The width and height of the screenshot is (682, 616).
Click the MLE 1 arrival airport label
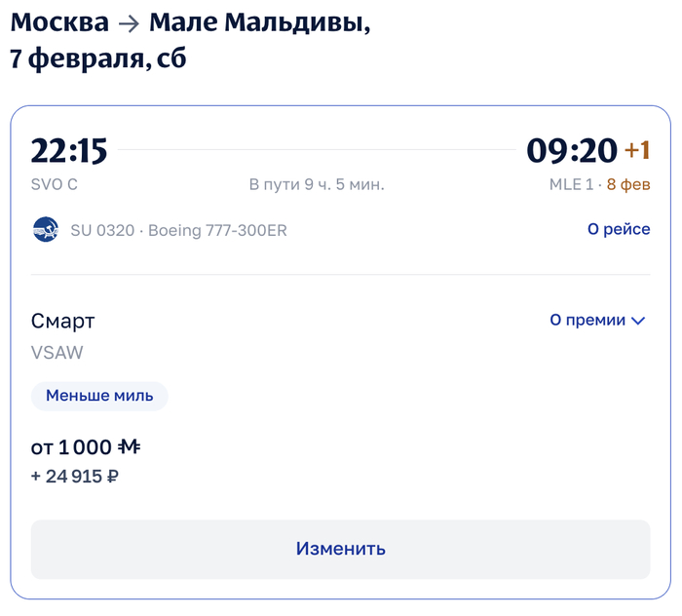[570, 184]
